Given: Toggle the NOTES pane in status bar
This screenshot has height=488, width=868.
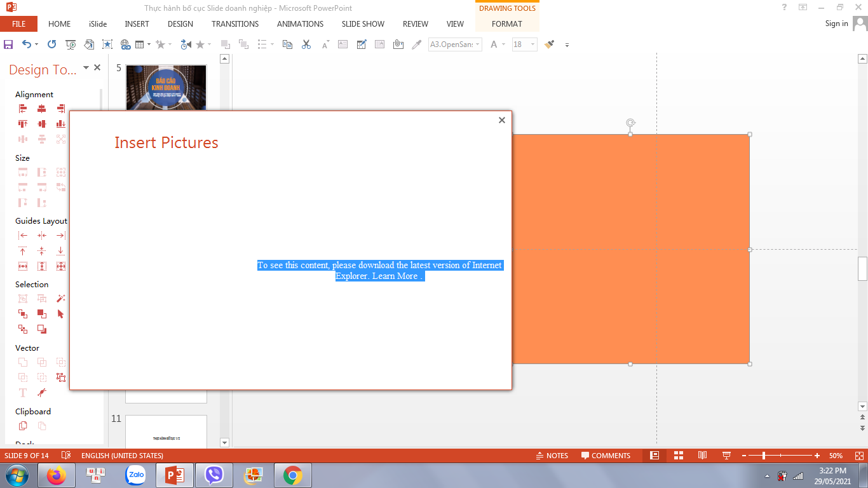Looking at the screenshot, I should (552, 456).
